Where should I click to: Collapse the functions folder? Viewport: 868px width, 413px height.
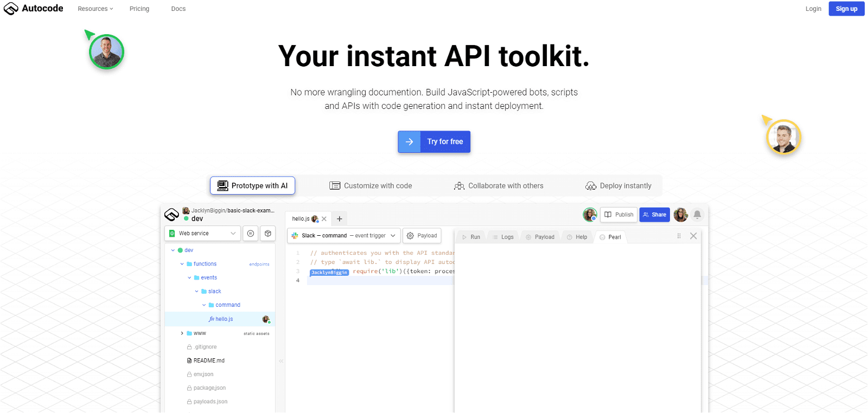point(182,264)
